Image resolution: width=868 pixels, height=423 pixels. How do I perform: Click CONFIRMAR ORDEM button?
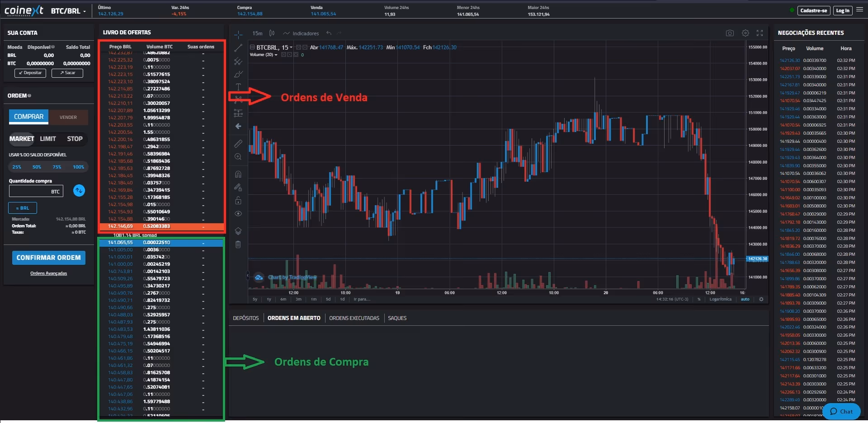coord(49,258)
